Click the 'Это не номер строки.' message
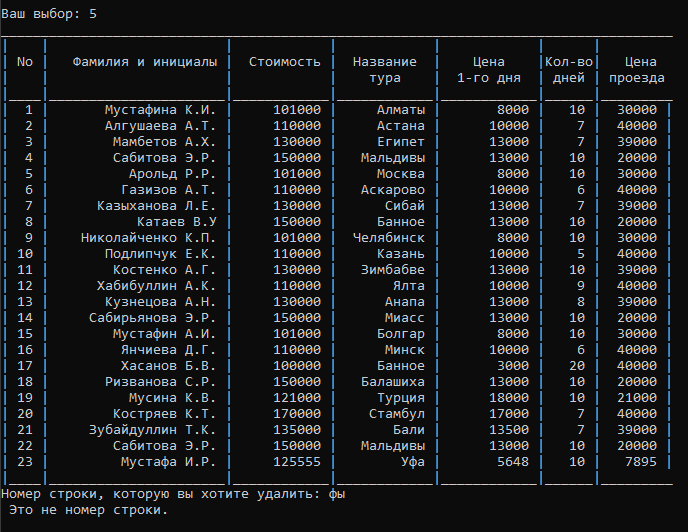 (x=89, y=510)
